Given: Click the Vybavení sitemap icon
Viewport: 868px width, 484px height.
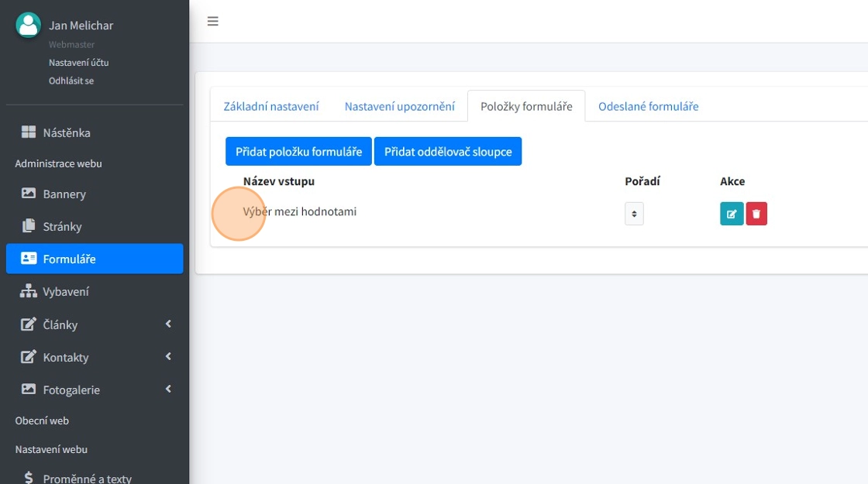Looking at the screenshot, I should pos(29,291).
